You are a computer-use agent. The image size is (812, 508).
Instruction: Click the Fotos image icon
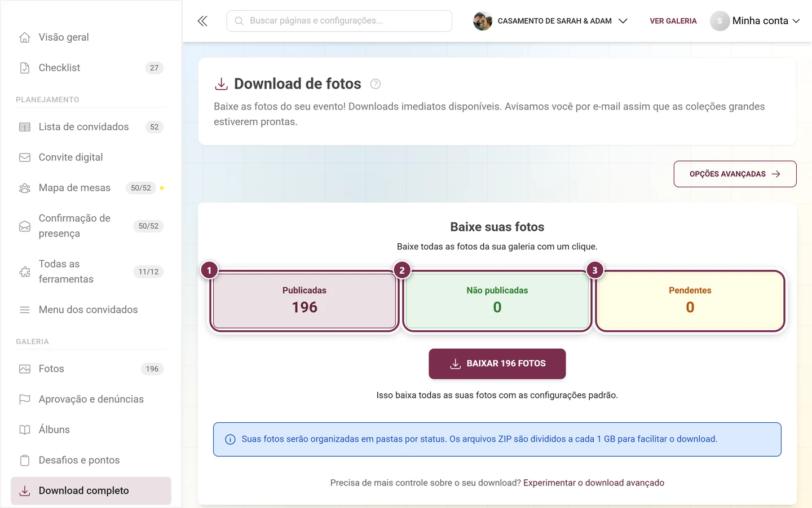(25, 369)
